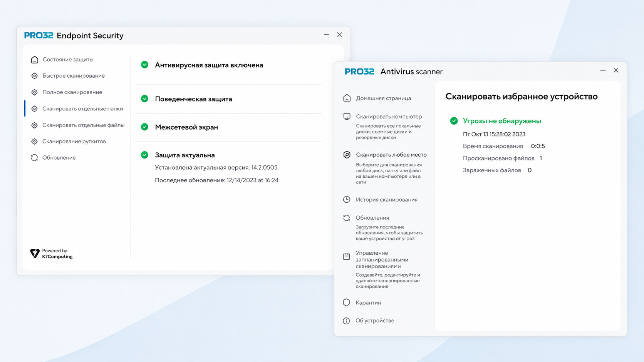Click Поведенческая защита status row

tap(194, 99)
